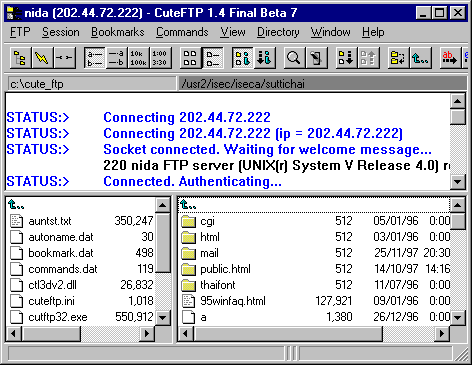Select the cuteftp.ini file icon
The width and height of the screenshot is (472, 365).
coord(16,301)
